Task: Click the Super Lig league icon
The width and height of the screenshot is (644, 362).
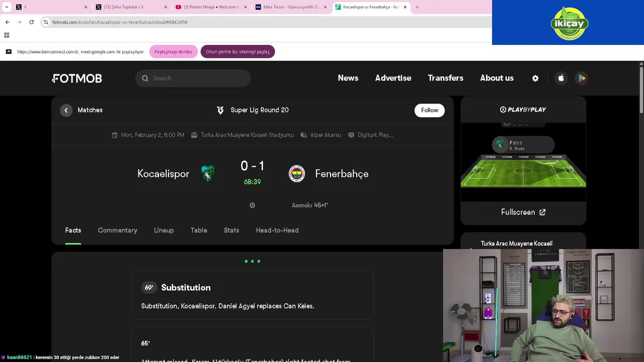Action: [x=220, y=110]
